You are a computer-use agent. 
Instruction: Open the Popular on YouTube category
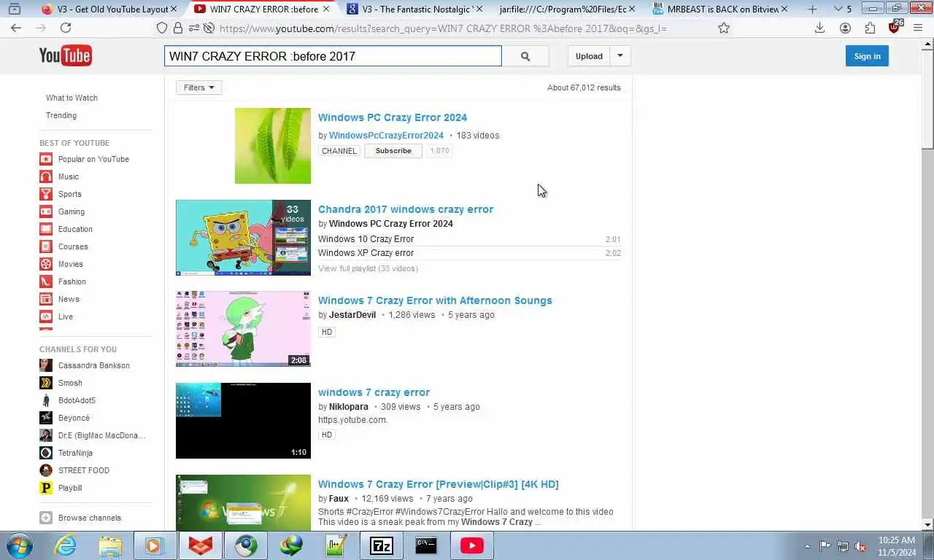click(93, 159)
